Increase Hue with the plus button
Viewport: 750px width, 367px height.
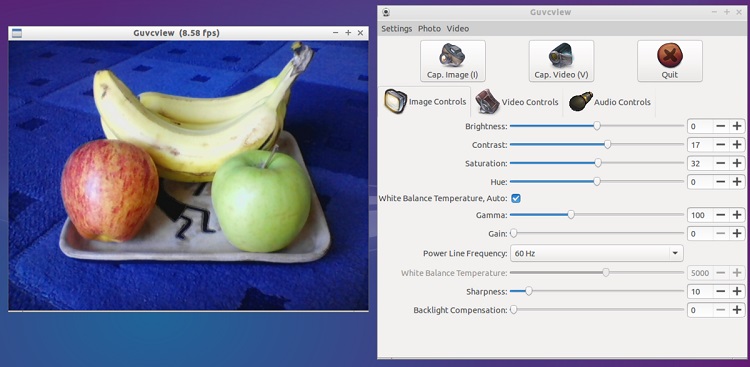pos(737,182)
